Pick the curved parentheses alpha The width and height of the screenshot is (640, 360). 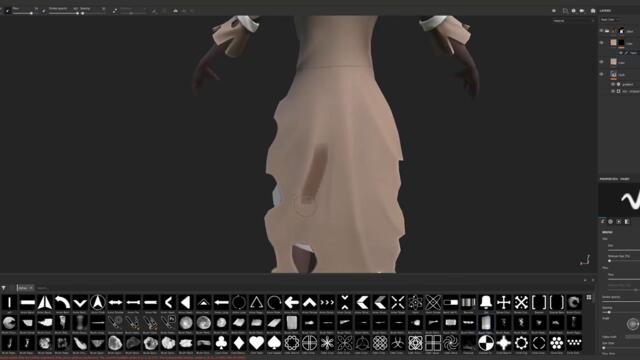pos(556,302)
